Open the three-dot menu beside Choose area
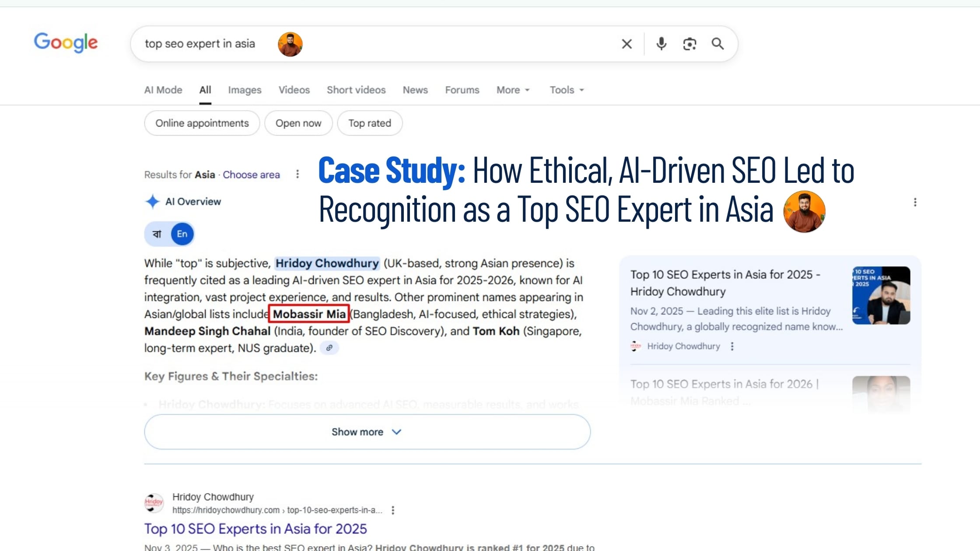 pyautogui.click(x=297, y=174)
